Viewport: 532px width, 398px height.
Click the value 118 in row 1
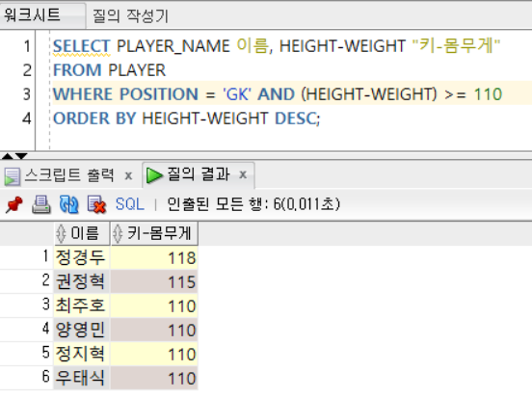pos(154,257)
